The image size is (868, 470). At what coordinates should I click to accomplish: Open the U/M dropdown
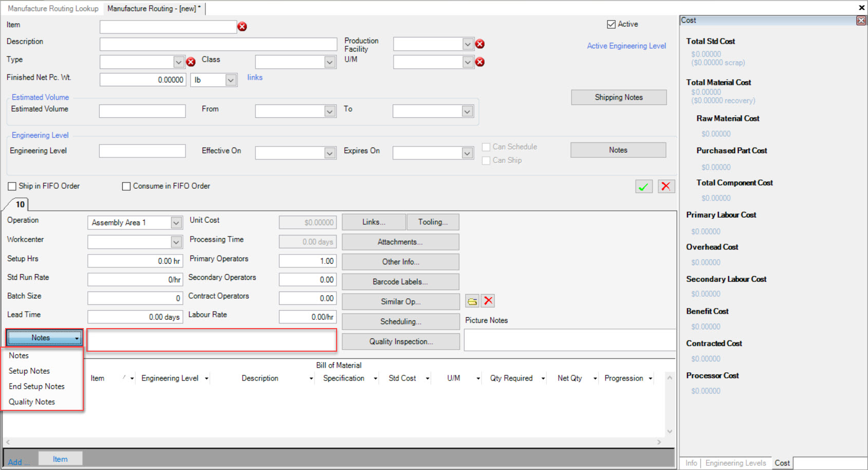coord(467,62)
